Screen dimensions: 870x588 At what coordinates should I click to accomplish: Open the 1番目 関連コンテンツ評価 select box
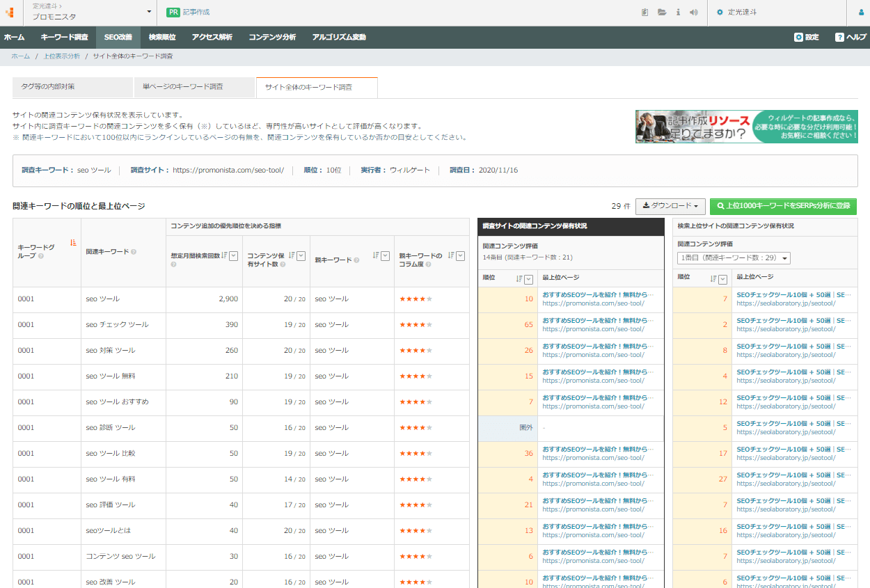coord(734,258)
